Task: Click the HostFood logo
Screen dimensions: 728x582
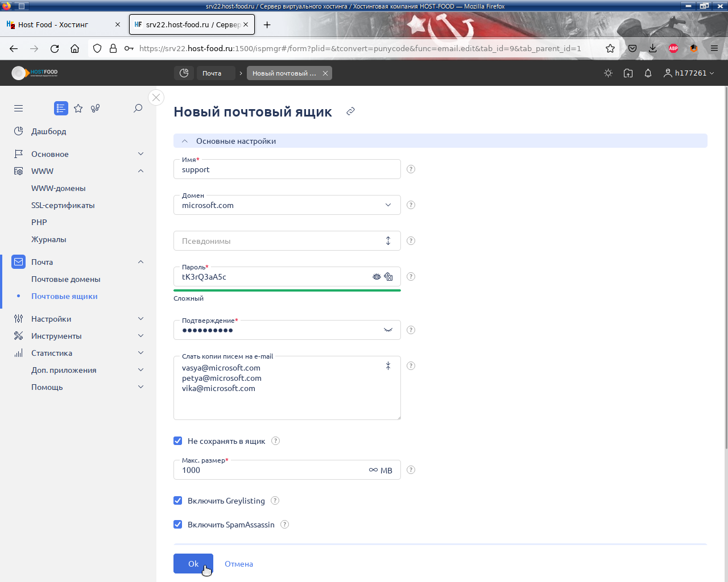Action: coord(35,73)
